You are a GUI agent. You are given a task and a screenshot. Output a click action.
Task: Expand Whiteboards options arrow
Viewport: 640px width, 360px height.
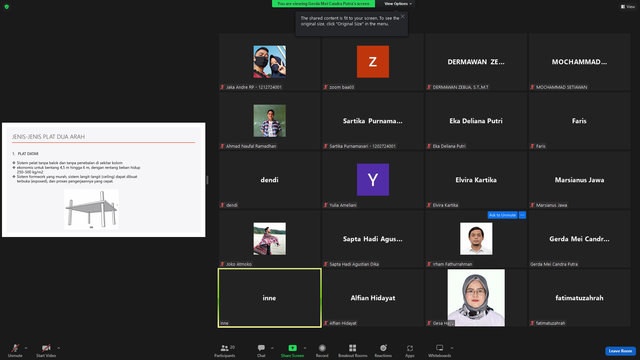(452, 348)
